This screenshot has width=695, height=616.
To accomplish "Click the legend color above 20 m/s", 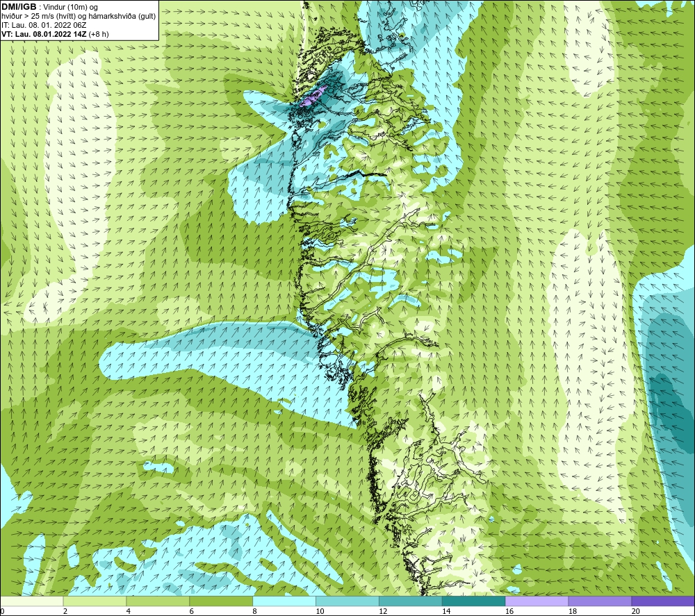I will 663,601.
